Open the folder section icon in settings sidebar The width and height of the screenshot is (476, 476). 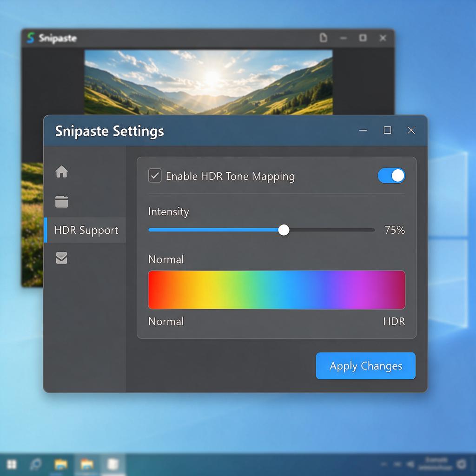62,201
